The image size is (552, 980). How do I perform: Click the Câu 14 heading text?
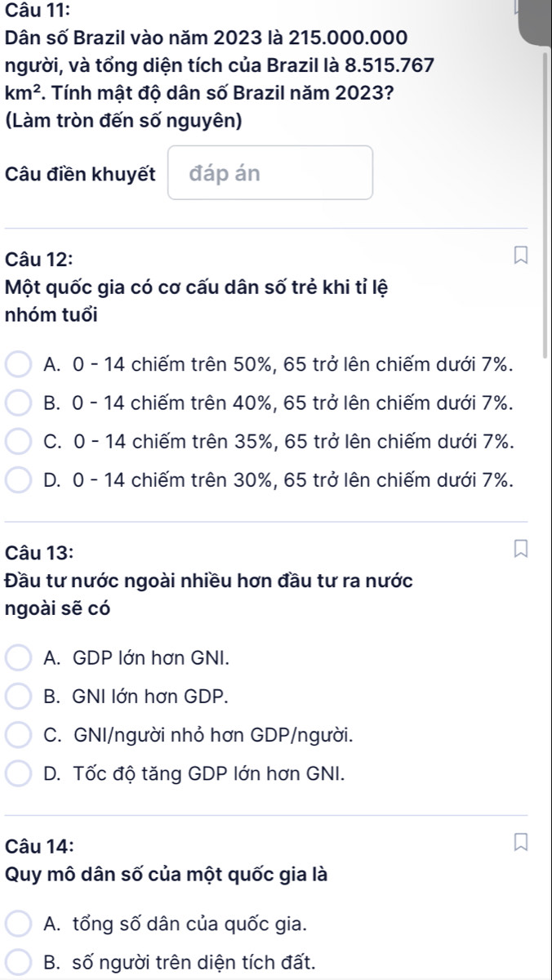37,848
